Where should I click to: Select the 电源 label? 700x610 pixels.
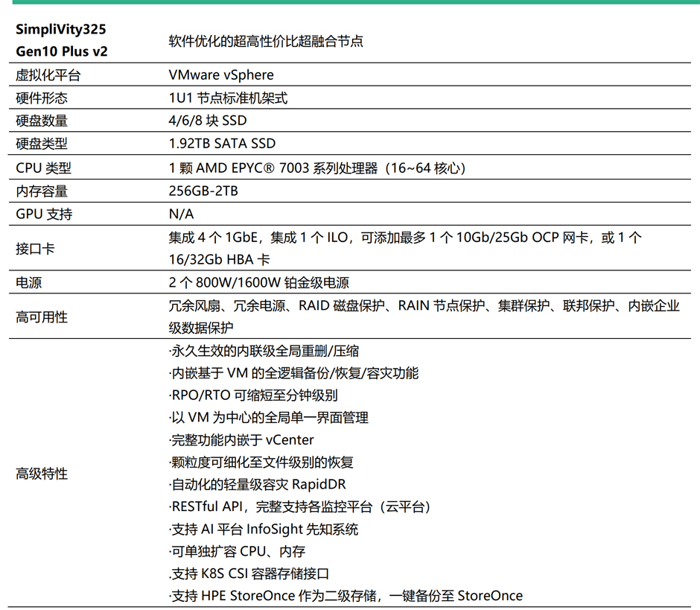click(x=28, y=283)
